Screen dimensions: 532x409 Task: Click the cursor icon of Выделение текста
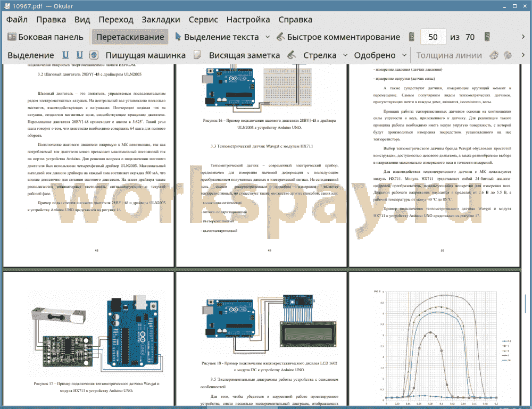pyautogui.click(x=178, y=37)
